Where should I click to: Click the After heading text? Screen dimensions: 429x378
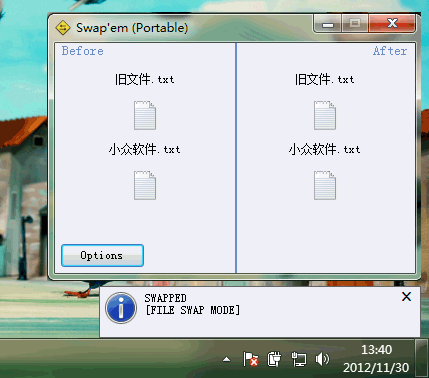[390, 51]
